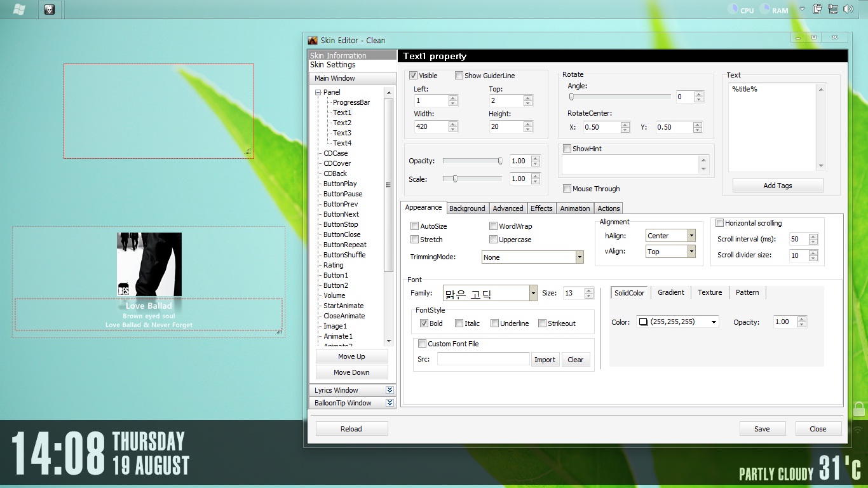Image resolution: width=868 pixels, height=488 pixels.
Task: Enable the ShowHint checkbox
Action: pos(567,149)
